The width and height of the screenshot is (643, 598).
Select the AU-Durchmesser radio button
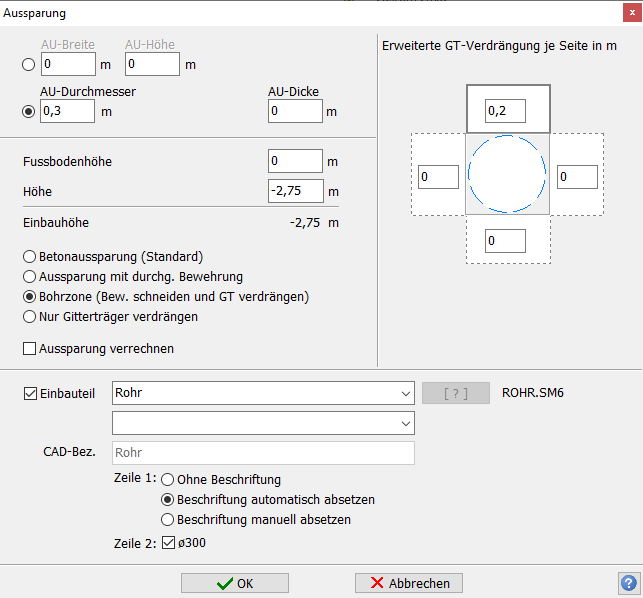[28, 111]
